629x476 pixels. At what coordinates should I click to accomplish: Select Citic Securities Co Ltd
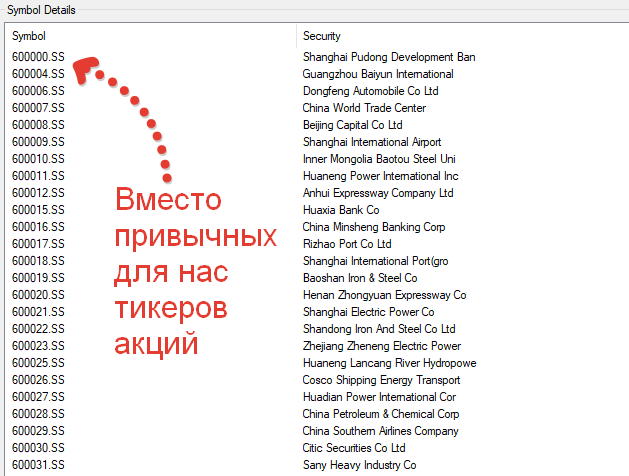click(x=354, y=448)
